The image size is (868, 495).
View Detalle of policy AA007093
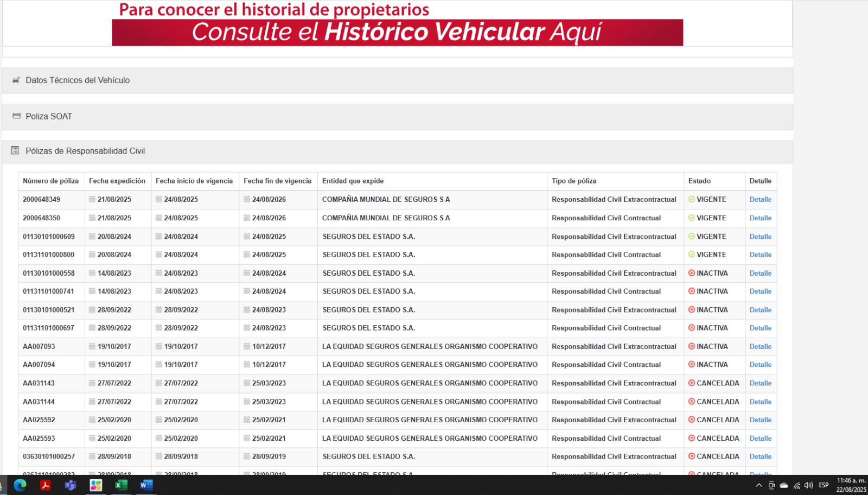tap(760, 346)
